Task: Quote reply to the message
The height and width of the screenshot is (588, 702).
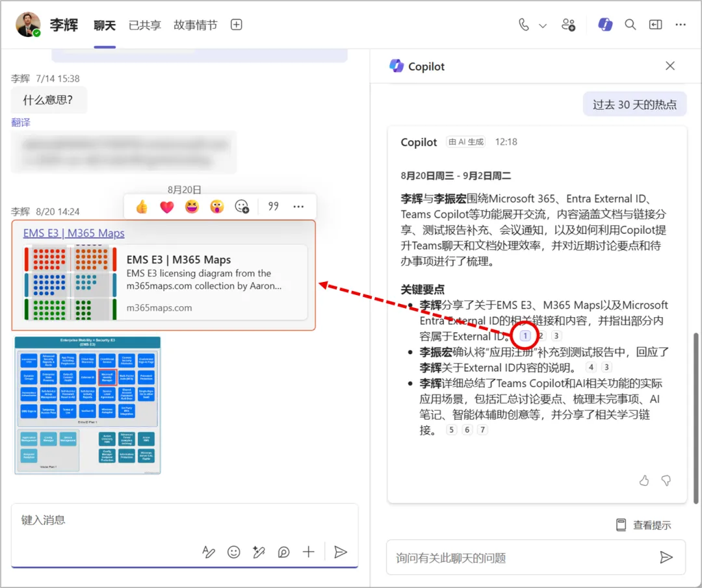Action: tap(273, 207)
